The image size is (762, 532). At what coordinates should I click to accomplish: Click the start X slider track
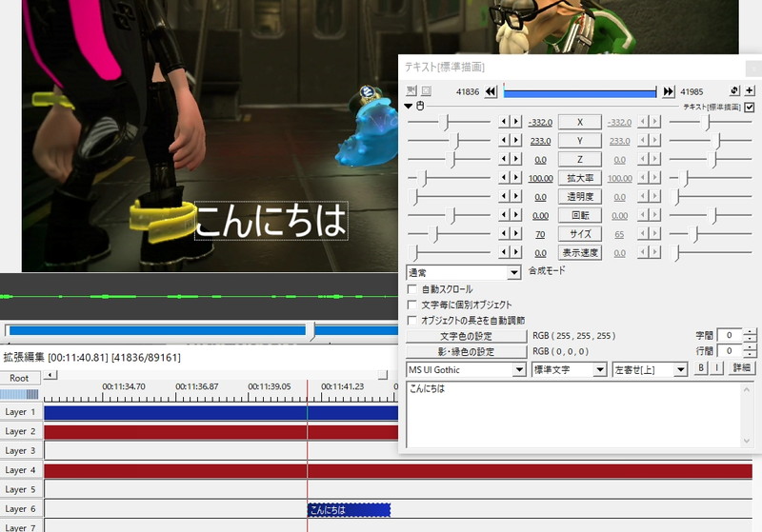[449, 122]
